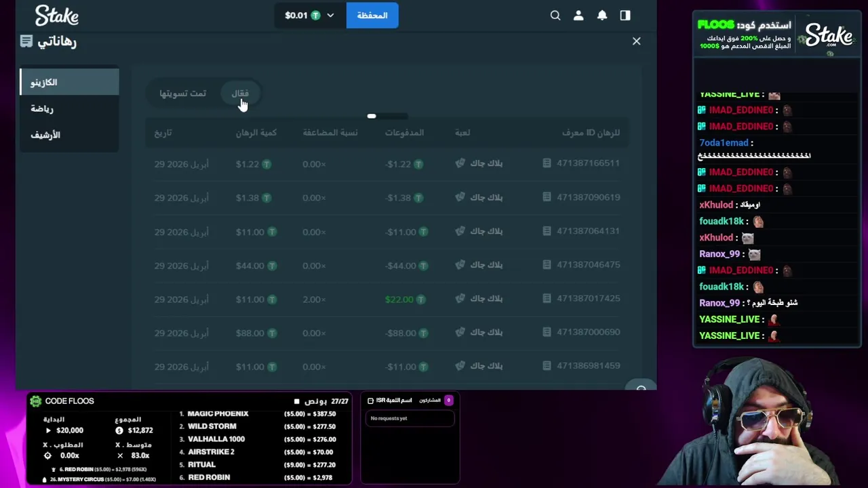Toggle the sidebar panel icon in header
The height and width of the screenshot is (488, 868).
tap(625, 15)
